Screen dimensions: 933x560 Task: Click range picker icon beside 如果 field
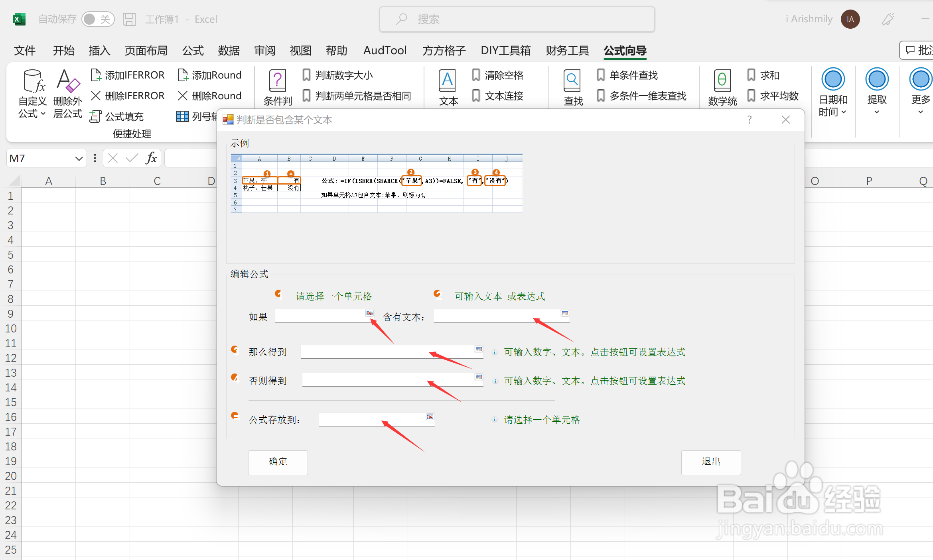tap(369, 313)
